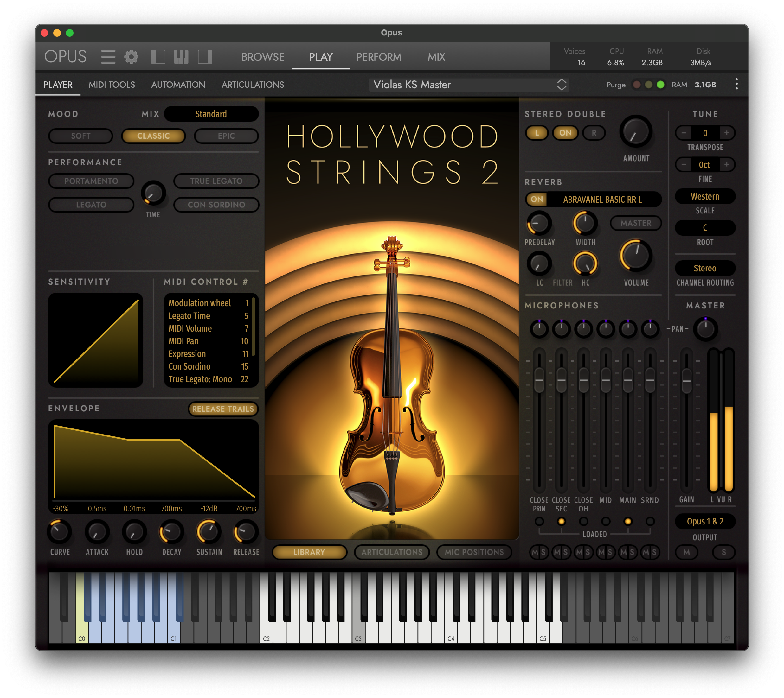
Task: Click the Master mute M button
Action: (686, 552)
